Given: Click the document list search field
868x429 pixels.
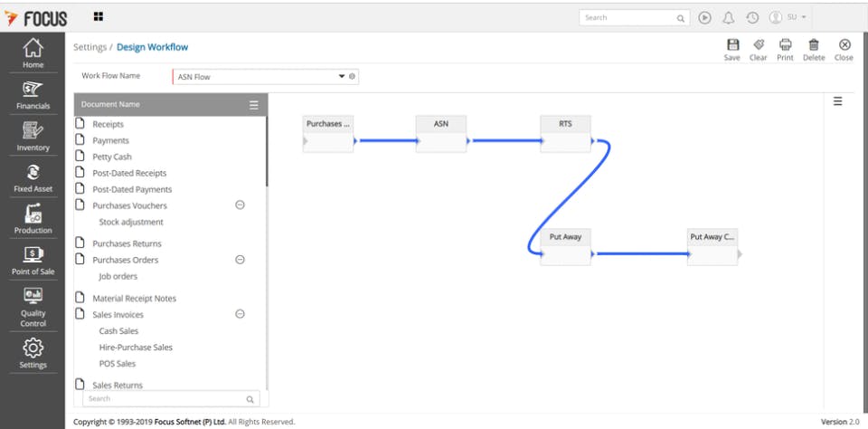Looking at the screenshot, I should coord(165,398).
